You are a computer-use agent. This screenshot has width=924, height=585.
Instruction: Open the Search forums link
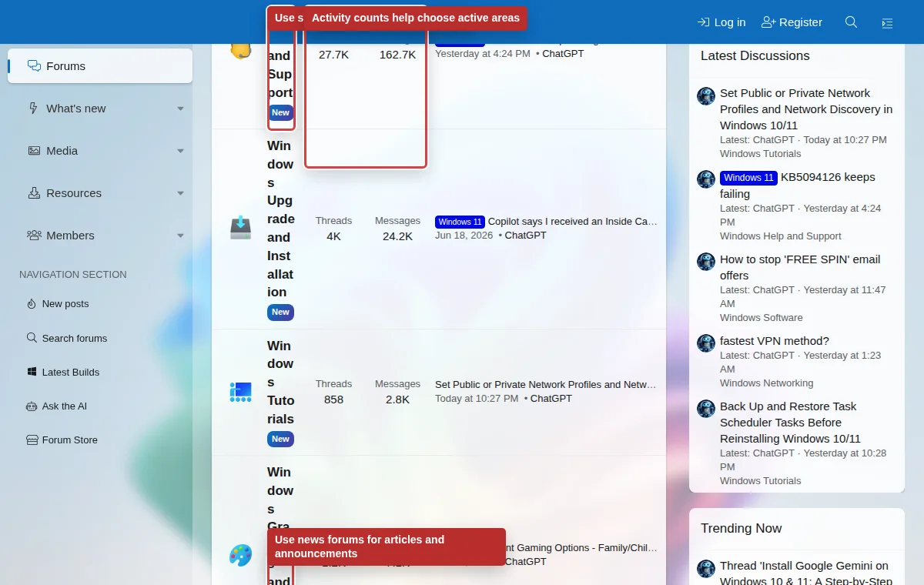click(x=75, y=338)
